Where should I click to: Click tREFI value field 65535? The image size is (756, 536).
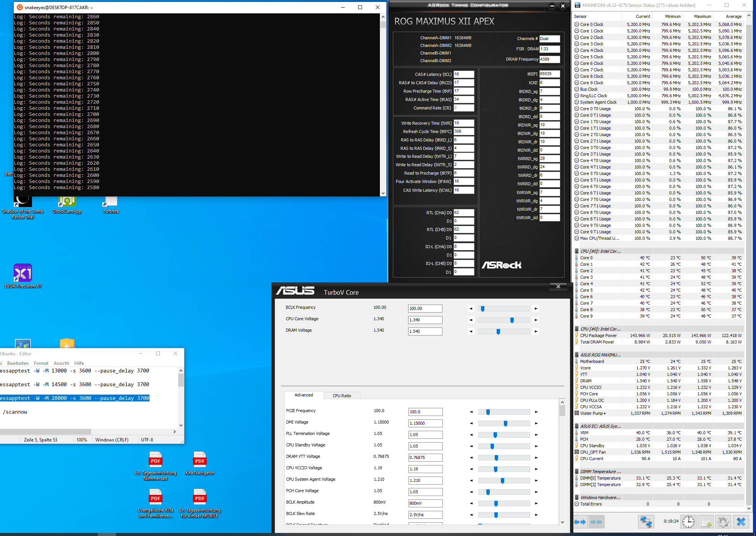(x=550, y=74)
